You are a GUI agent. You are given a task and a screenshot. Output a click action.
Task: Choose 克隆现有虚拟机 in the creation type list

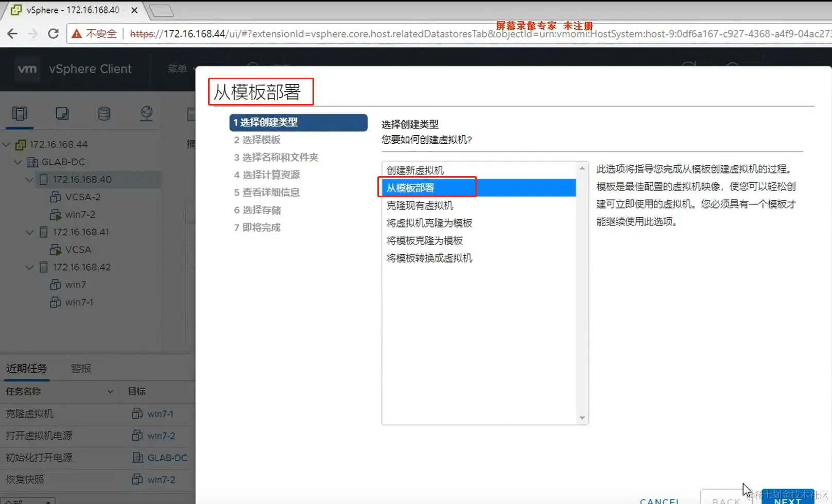479,205
